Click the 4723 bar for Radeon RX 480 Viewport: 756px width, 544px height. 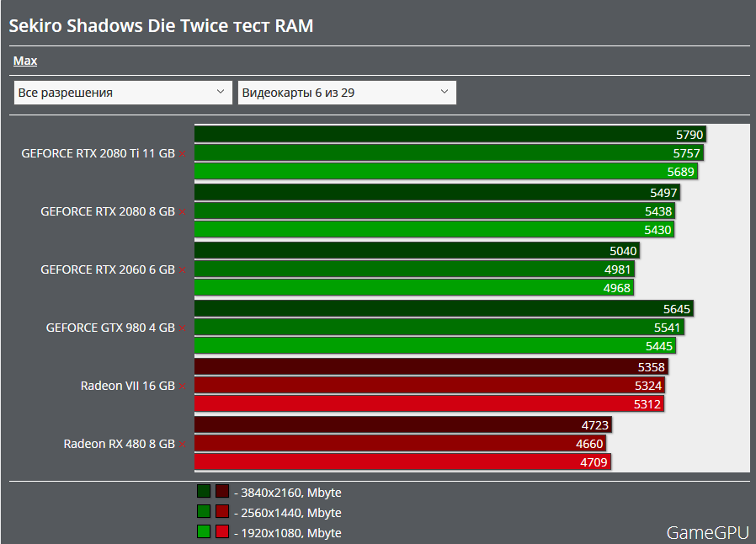403,425
